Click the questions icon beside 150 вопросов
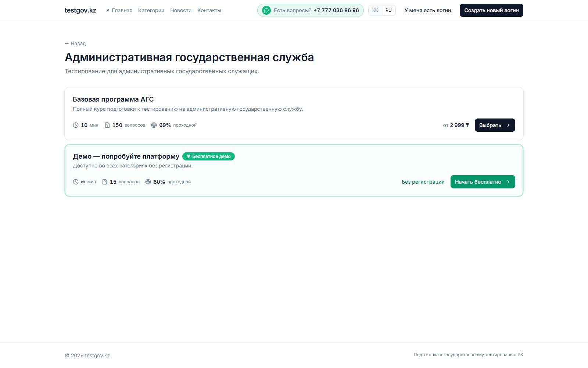 pos(107,125)
